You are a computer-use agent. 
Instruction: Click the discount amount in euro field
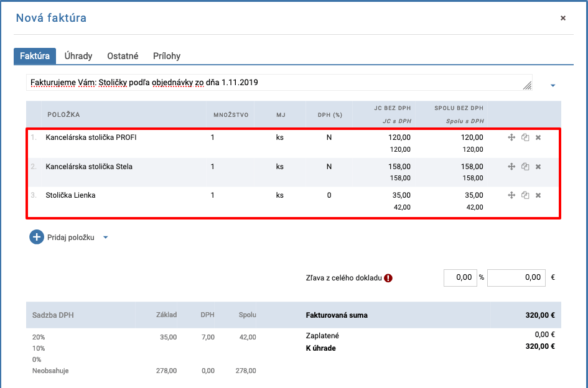516,278
